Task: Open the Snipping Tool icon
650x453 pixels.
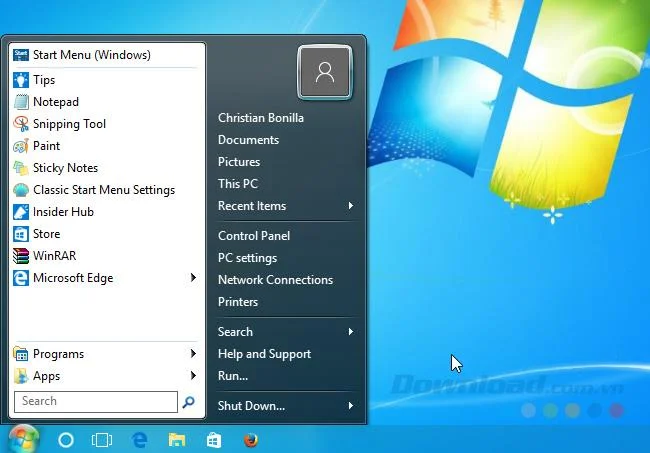Action: (21, 124)
